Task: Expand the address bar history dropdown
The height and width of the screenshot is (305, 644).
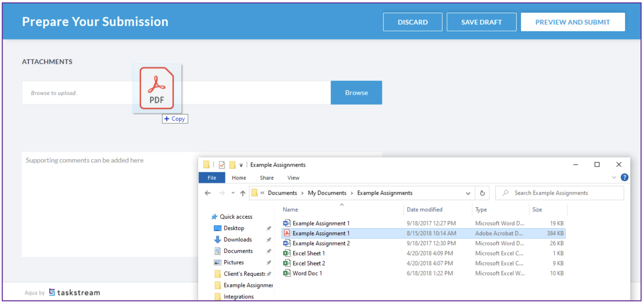Action: [x=468, y=193]
